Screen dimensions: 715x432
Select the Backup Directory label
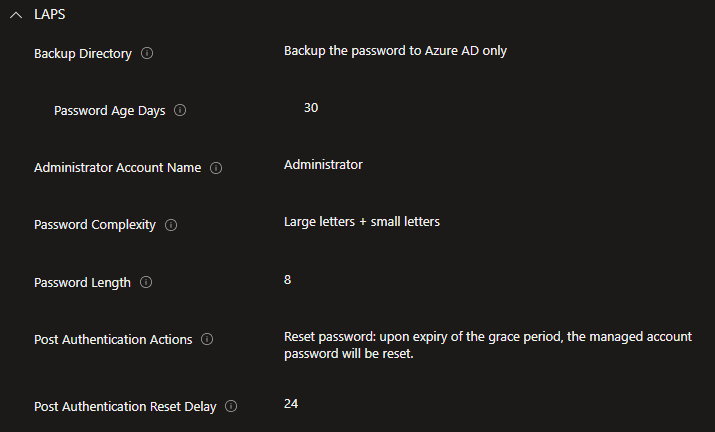point(83,54)
